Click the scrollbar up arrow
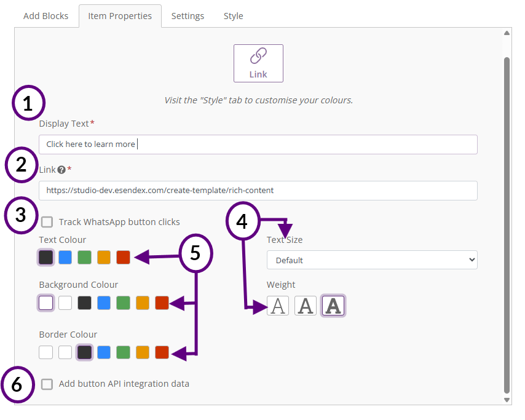Viewport: 525px width, 420px height. tap(507, 33)
